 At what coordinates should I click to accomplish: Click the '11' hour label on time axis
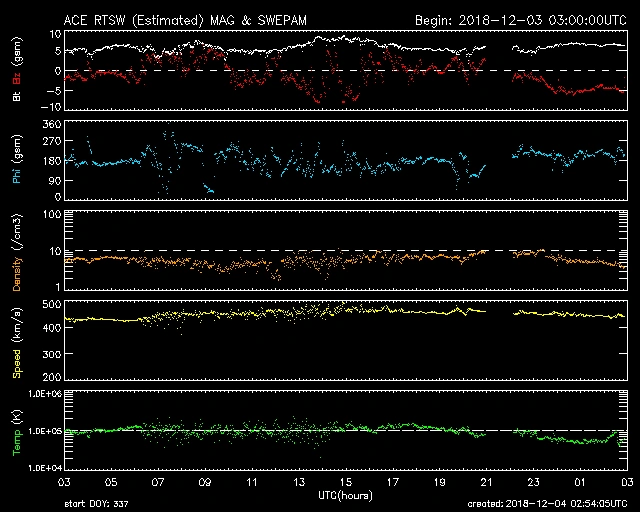252,483
